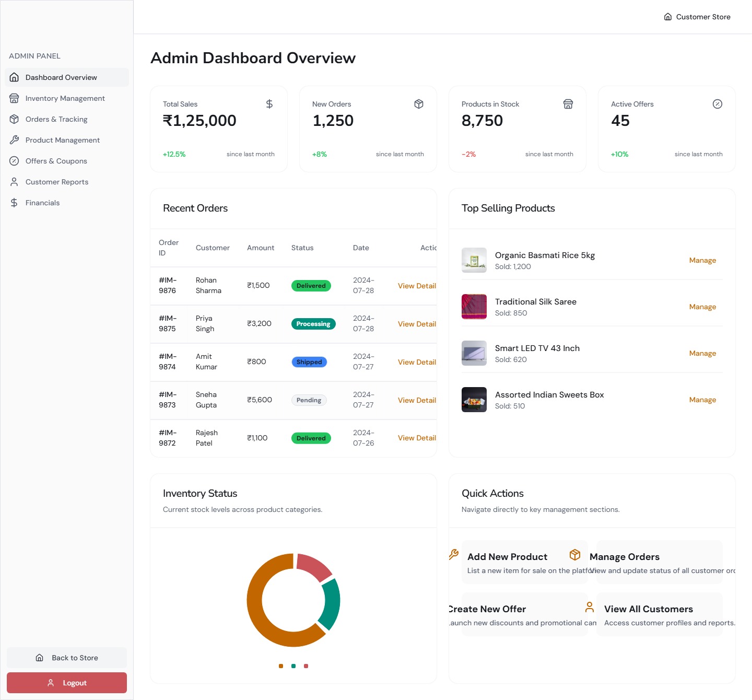Click the Sold: 850 text
This screenshot has height=700, width=752.
511,313
